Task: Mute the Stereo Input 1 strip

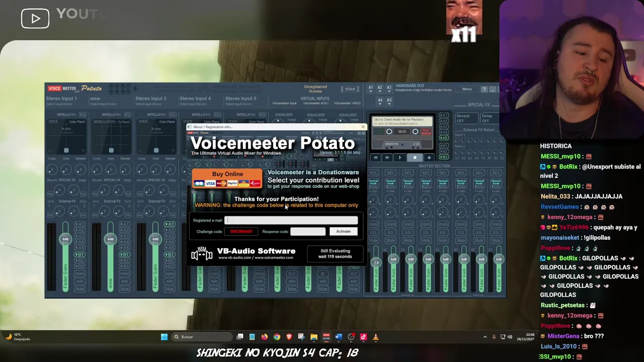Action: tap(79, 289)
